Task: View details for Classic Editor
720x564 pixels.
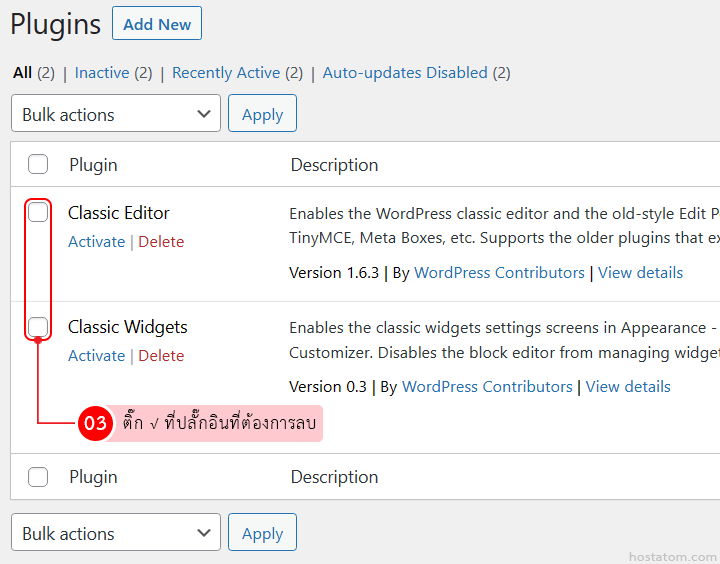Action: [x=640, y=273]
